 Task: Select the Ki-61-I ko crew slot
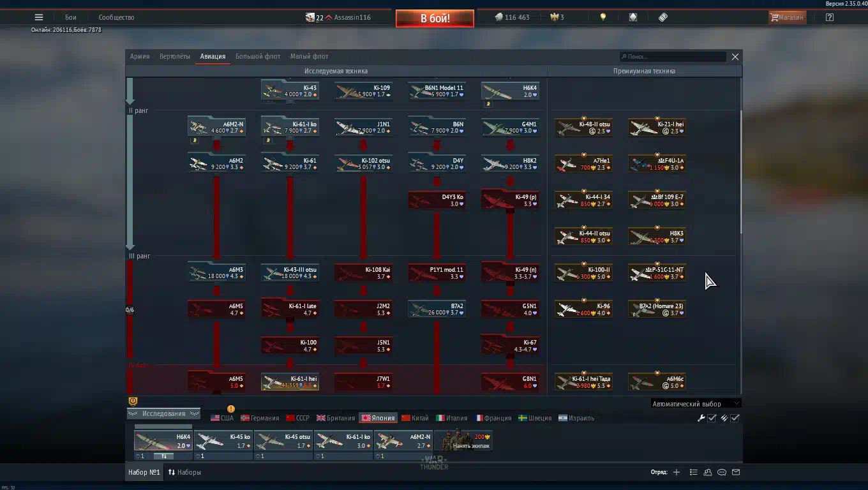coord(343,441)
